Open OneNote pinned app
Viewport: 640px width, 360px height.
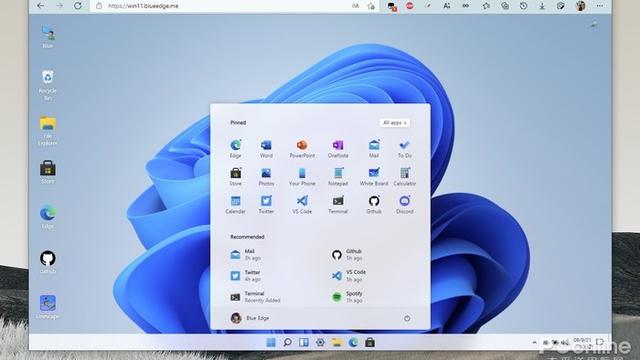pos(338,148)
